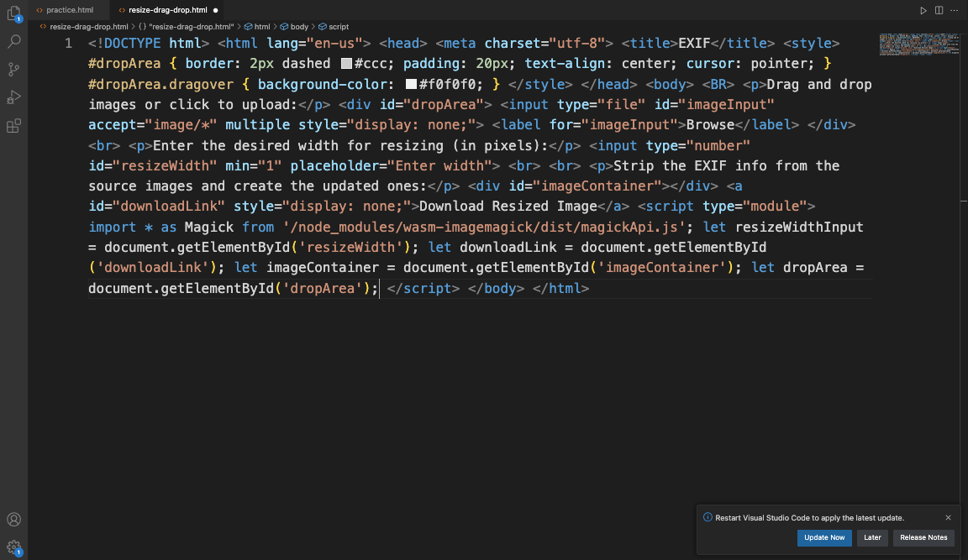Image resolution: width=968 pixels, height=560 pixels.
Task: Select the Run and Debug icon
Action: pyautogui.click(x=13, y=97)
